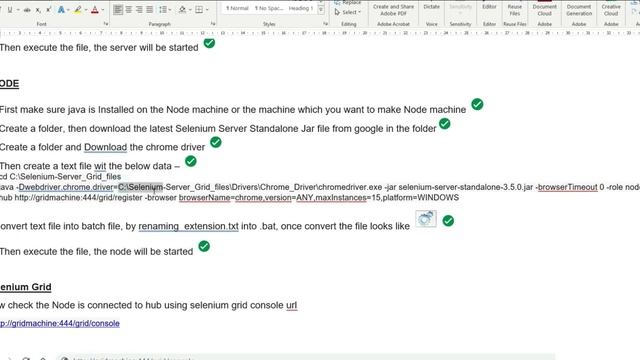This screenshot has width=640, height=360.
Task: Open the gridmachine grid console hyperlink
Action: pos(60,323)
